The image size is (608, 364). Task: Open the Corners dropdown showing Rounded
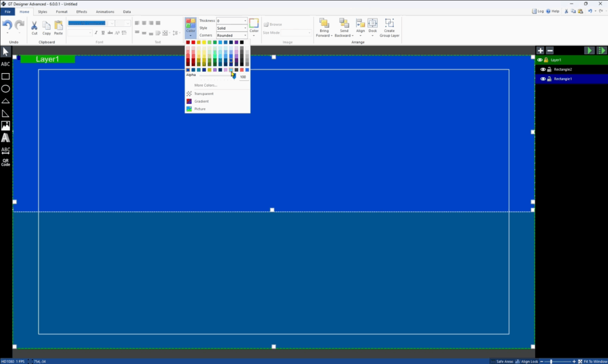[232, 36]
